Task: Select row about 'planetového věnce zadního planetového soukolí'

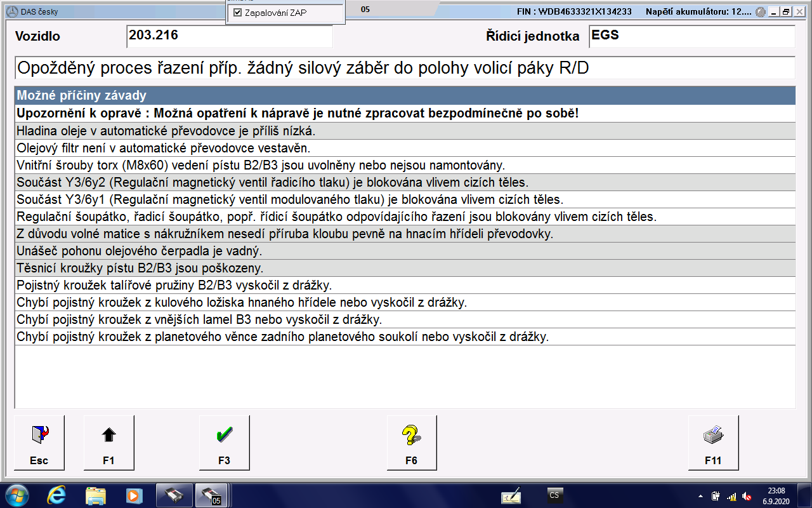Action: point(405,337)
